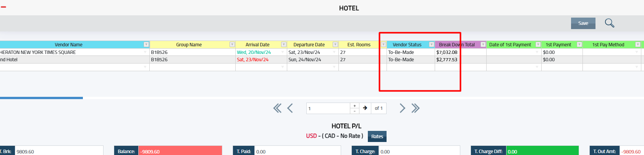
Task: Click the go-to-page arrow button
Action: pos(365,108)
